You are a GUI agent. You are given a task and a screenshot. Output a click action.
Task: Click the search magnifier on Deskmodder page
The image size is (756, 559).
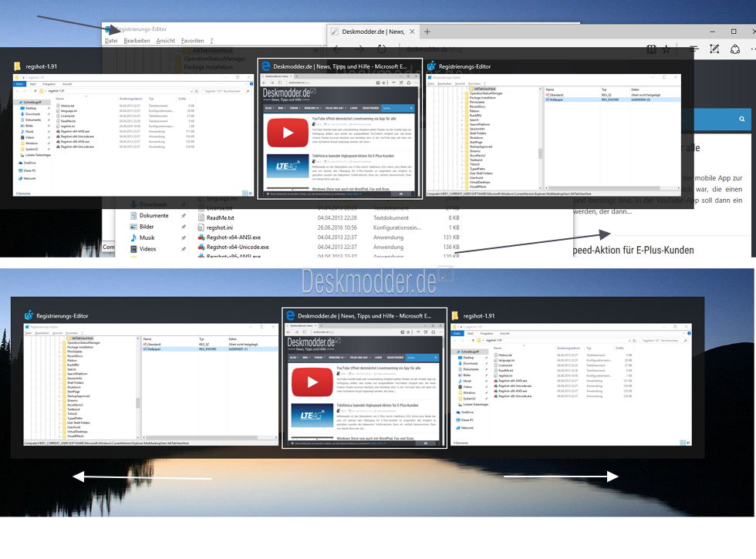742,119
